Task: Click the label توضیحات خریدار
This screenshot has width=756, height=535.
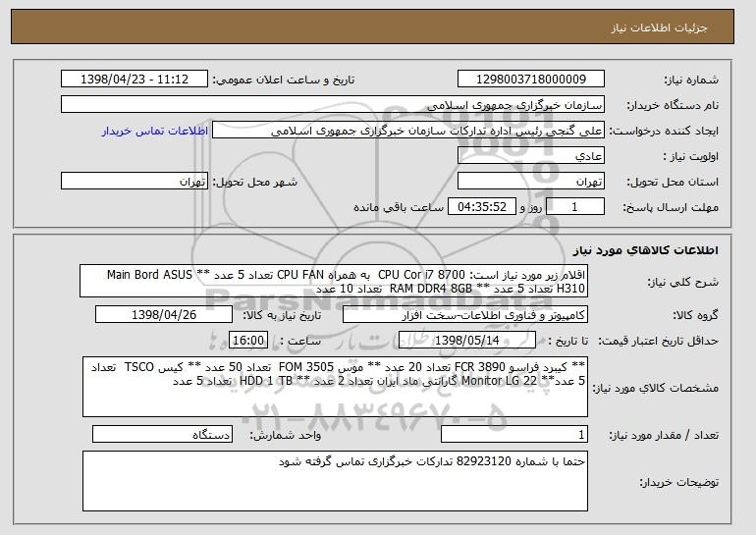Action: pos(678,482)
